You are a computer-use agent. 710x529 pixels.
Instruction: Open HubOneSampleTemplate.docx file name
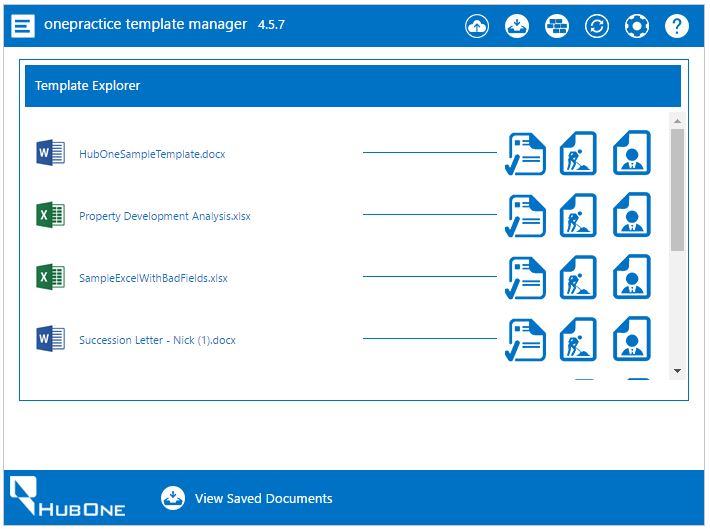click(x=152, y=154)
